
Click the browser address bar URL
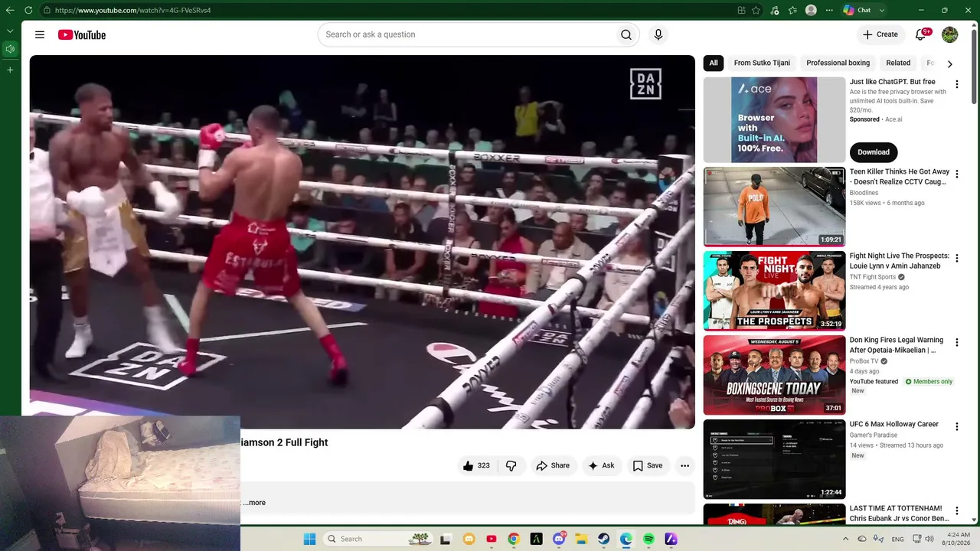click(x=133, y=10)
